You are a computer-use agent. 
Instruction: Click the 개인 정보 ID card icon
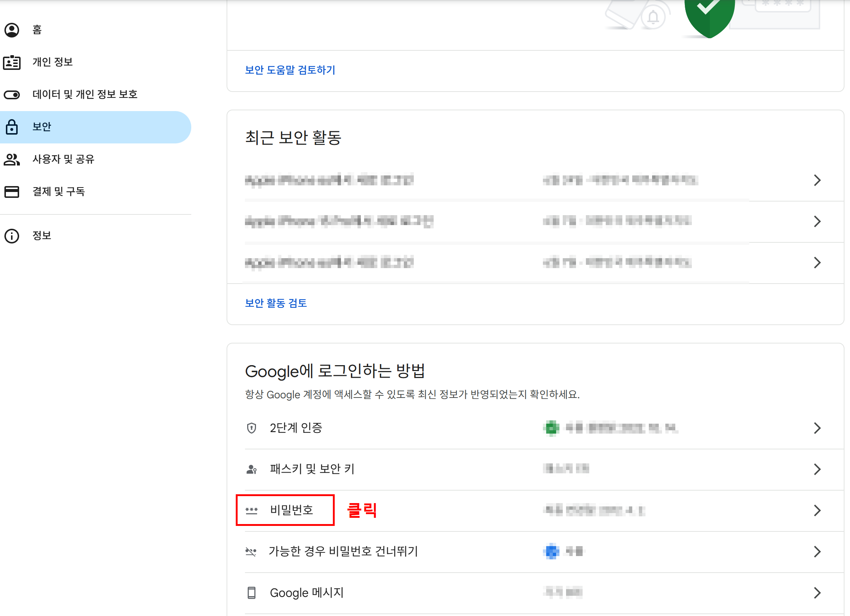[x=12, y=62]
